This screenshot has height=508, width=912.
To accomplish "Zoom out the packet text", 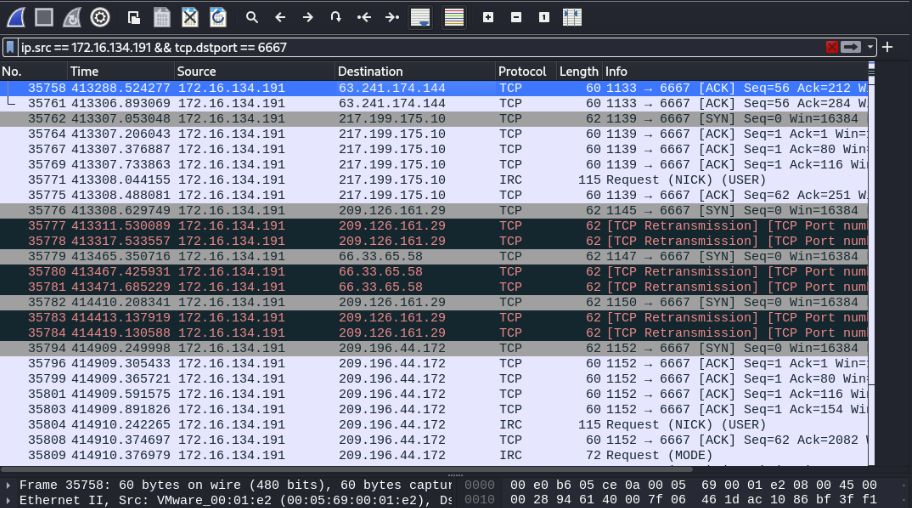I will coord(516,17).
